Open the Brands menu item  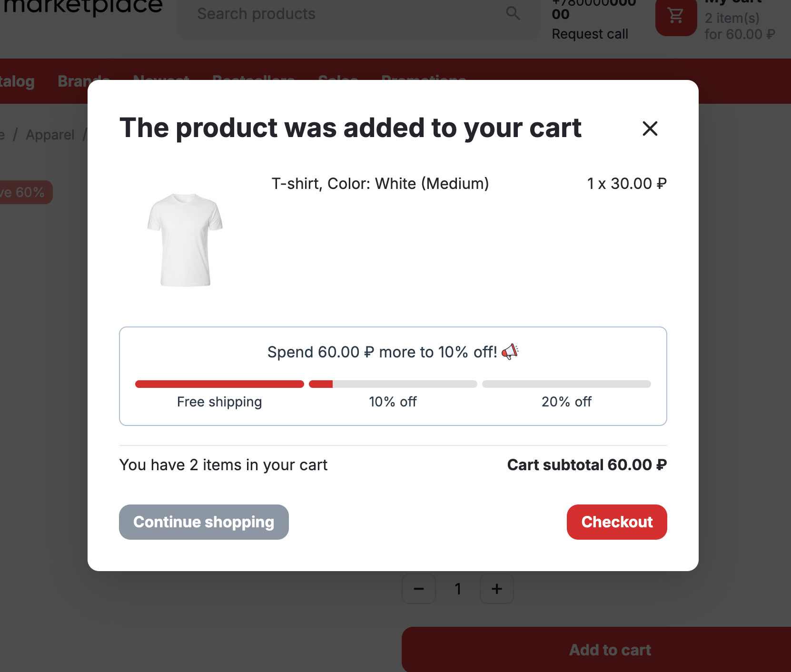(x=71, y=81)
